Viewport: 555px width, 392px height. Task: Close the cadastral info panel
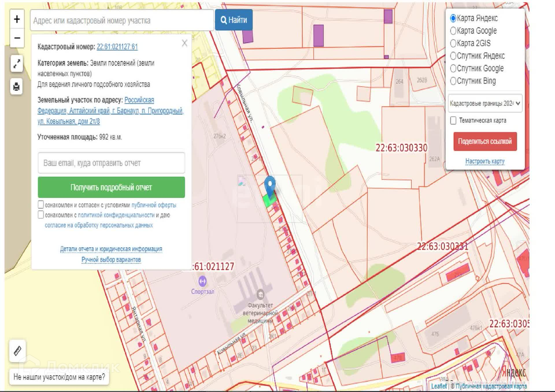click(184, 43)
